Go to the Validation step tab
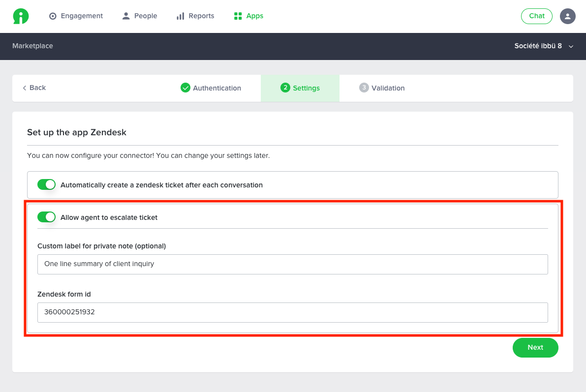Screen dimensions: 586x392 click(382, 88)
